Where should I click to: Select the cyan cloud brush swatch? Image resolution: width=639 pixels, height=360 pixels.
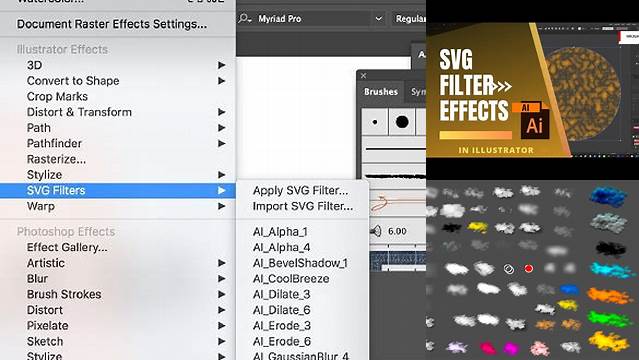click(610, 270)
